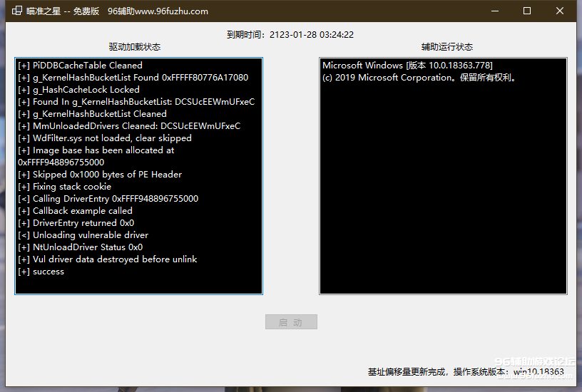Click the final 'success' log line
Image resolution: width=582 pixels, height=392 pixels.
[41, 272]
